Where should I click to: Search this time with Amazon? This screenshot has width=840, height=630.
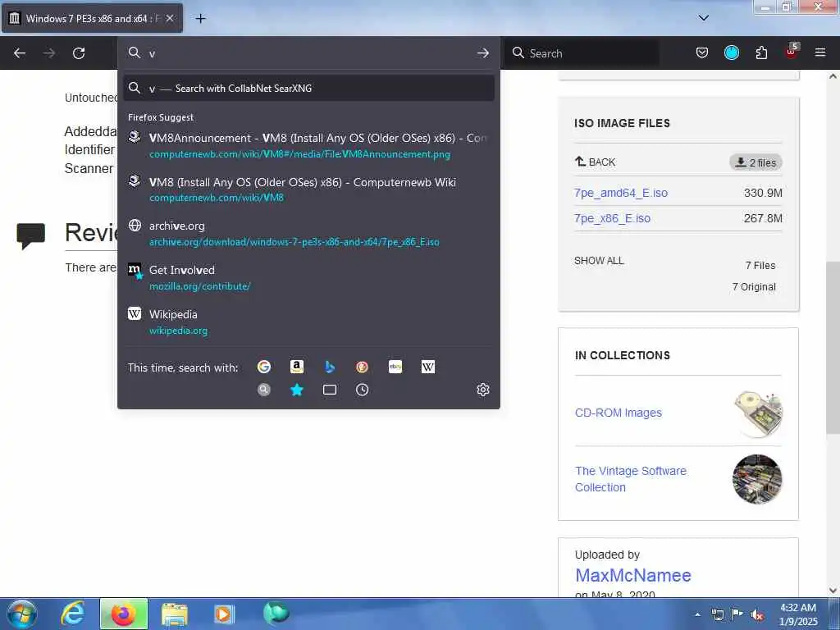pos(297,367)
